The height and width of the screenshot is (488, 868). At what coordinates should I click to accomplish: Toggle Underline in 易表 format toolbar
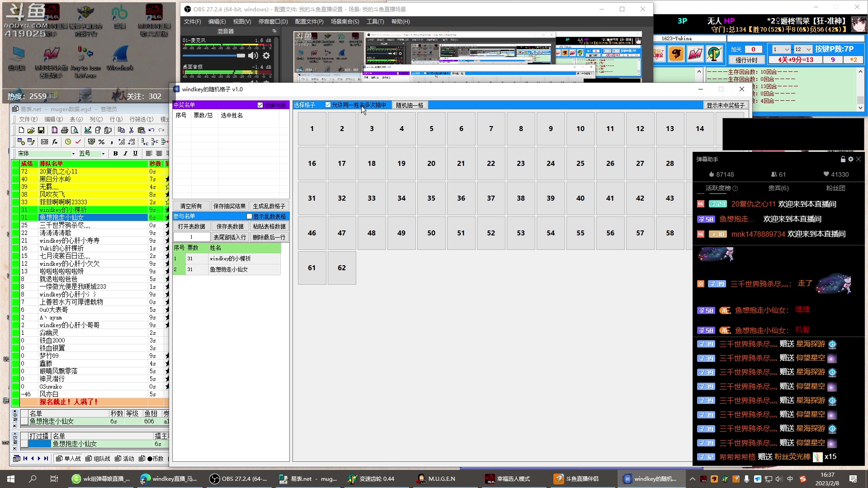136,154
